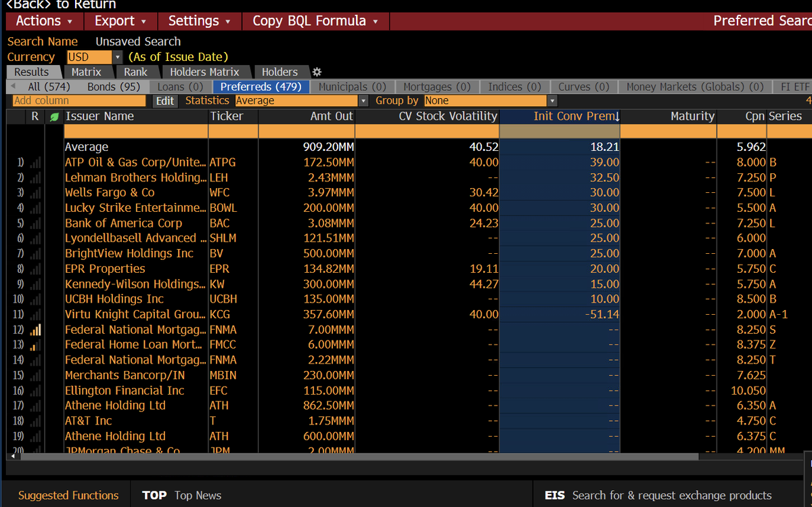The image size is (812, 507).
Task: Select the All (574) filter tab
Action: (49, 87)
